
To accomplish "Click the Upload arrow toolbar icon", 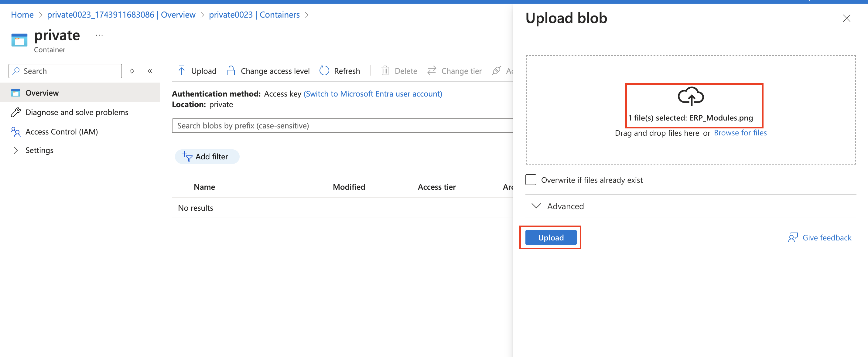I will click(181, 71).
